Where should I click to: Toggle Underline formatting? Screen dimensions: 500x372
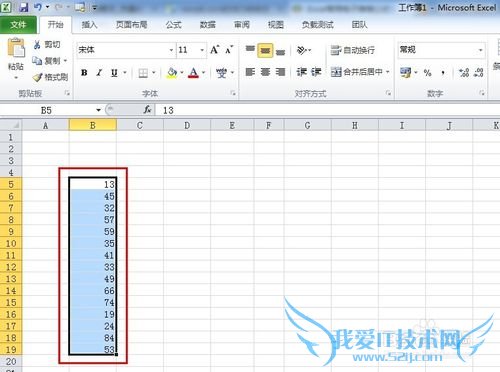114,72
